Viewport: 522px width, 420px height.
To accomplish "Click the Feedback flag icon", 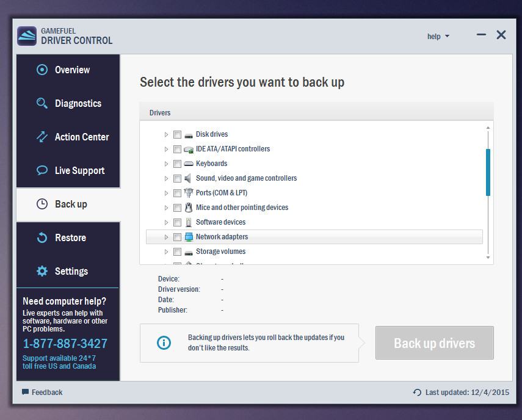I will [25, 392].
